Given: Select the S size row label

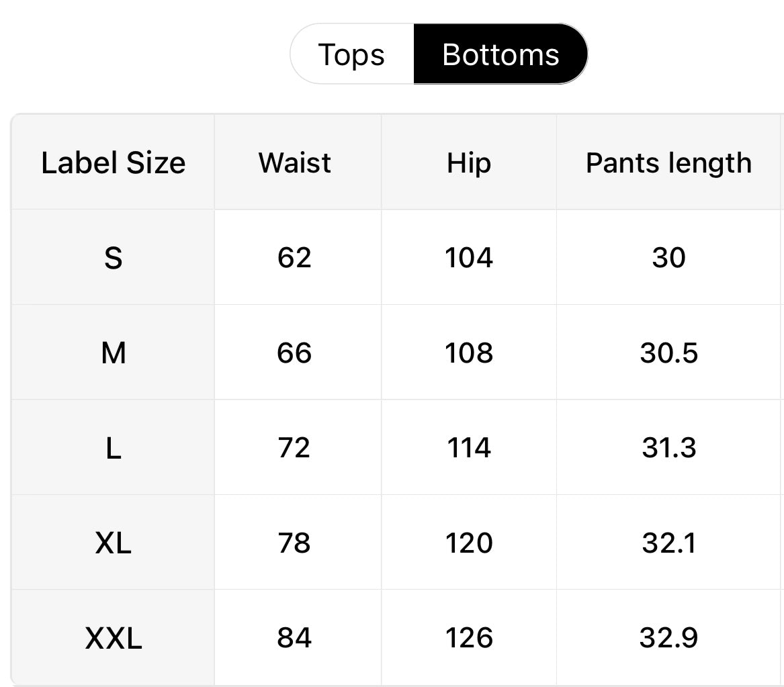Looking at the screenshot, I should click(113, 258).
